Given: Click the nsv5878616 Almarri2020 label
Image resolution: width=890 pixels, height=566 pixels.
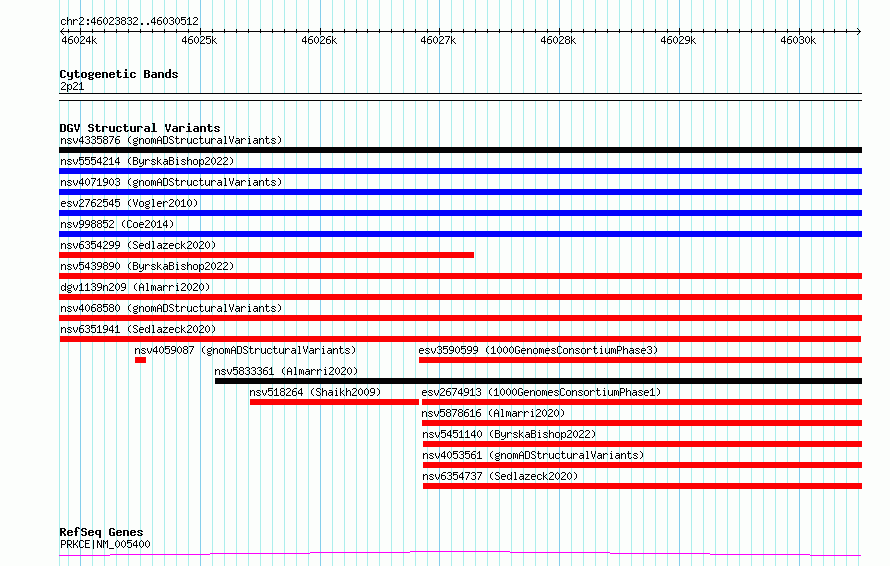Looking at the screenshot, I should (493, 413).
